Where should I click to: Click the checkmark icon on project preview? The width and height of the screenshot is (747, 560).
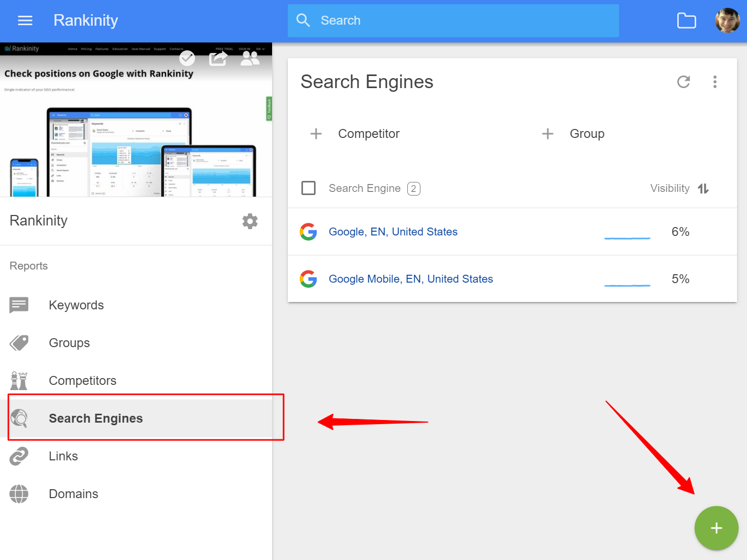tap(187, 58)
